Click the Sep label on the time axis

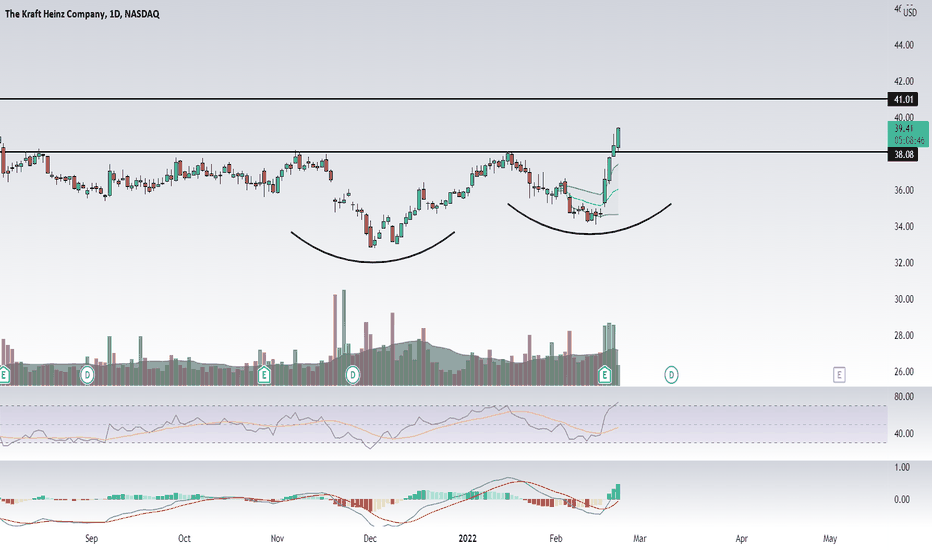[x=91, y=538]
